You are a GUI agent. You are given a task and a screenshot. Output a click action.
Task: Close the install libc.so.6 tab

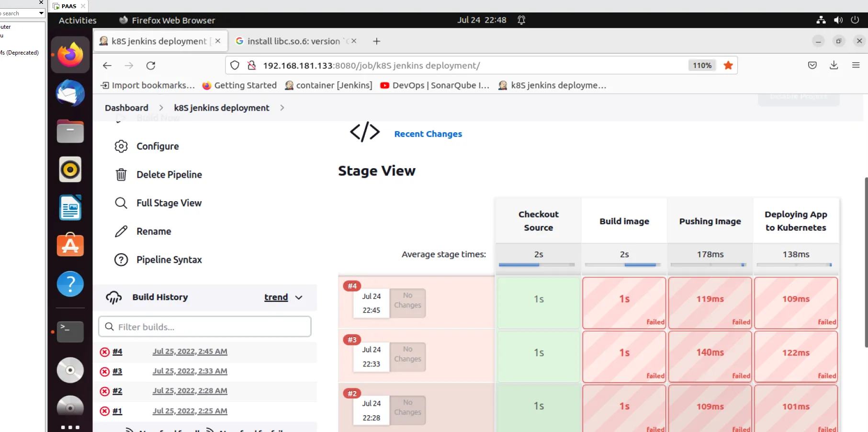tap(354, 41)
